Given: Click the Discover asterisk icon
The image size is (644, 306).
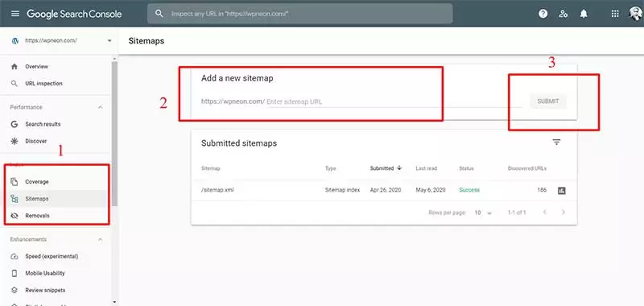Looking at the screenshot, I should coord(14,141).
